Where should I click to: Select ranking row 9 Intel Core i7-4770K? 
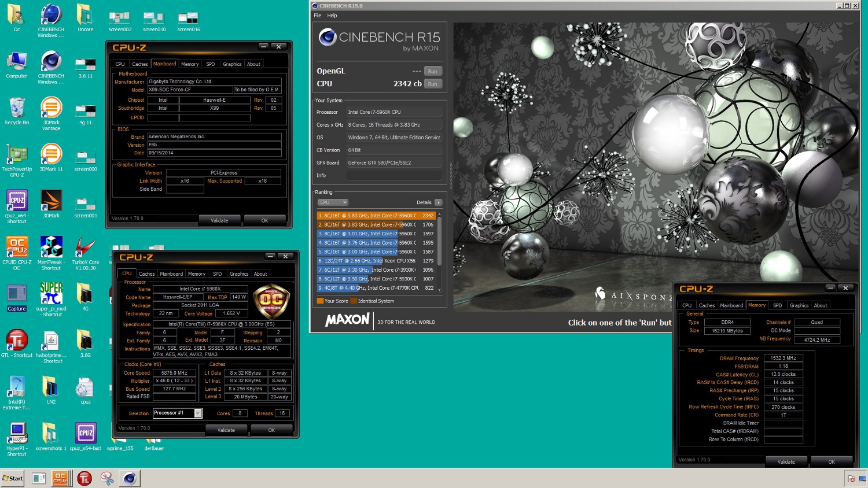point(376,288)
